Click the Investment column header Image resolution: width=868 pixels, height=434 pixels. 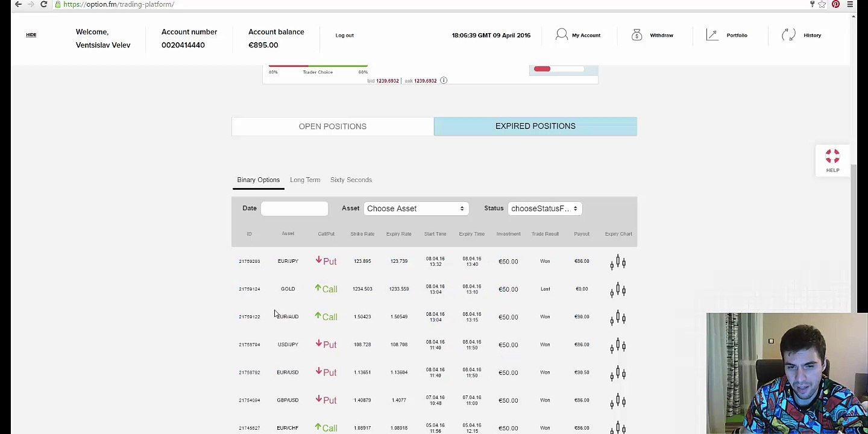[508, 234]
